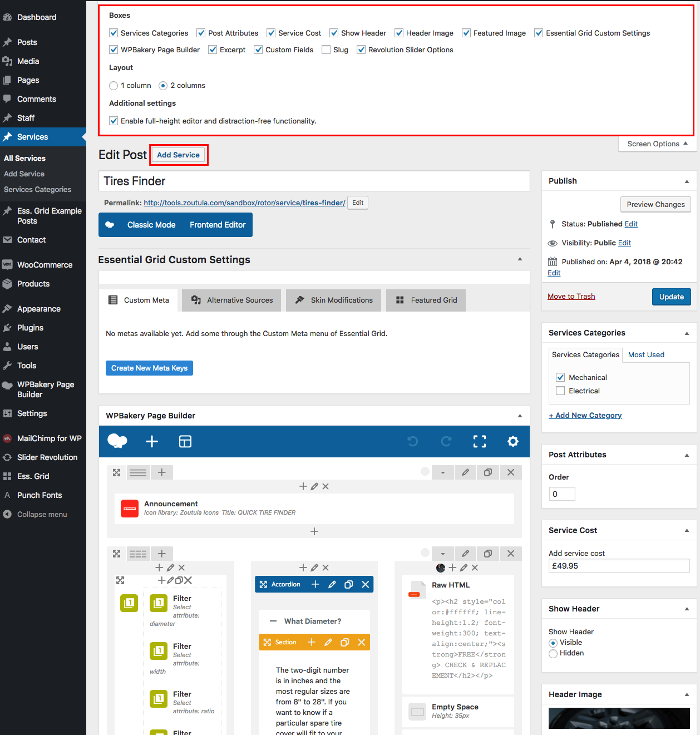Click the Update button
700x735 pixels.
click(672, 297)
